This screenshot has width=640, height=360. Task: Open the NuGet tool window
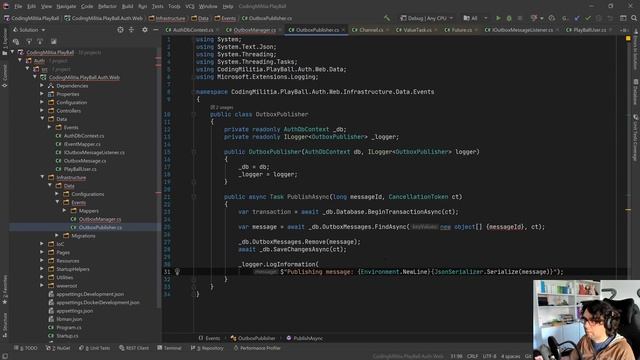coord(58,348)
